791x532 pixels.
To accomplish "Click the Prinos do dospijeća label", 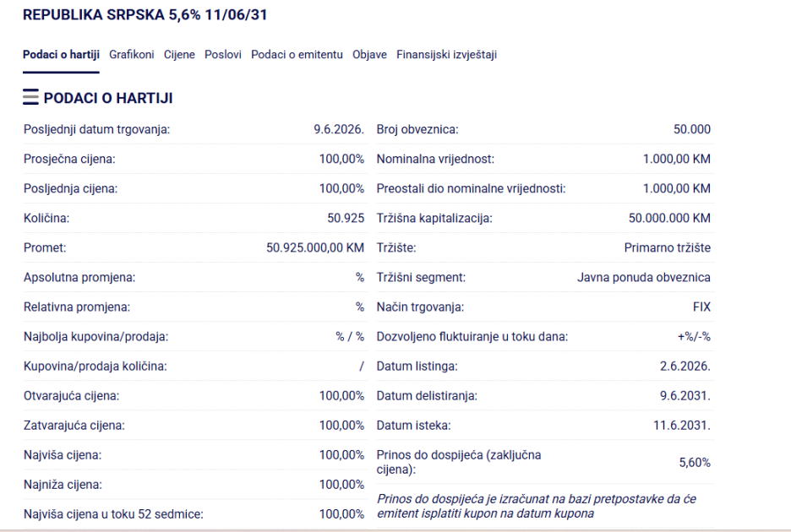I will click(459, 463).
